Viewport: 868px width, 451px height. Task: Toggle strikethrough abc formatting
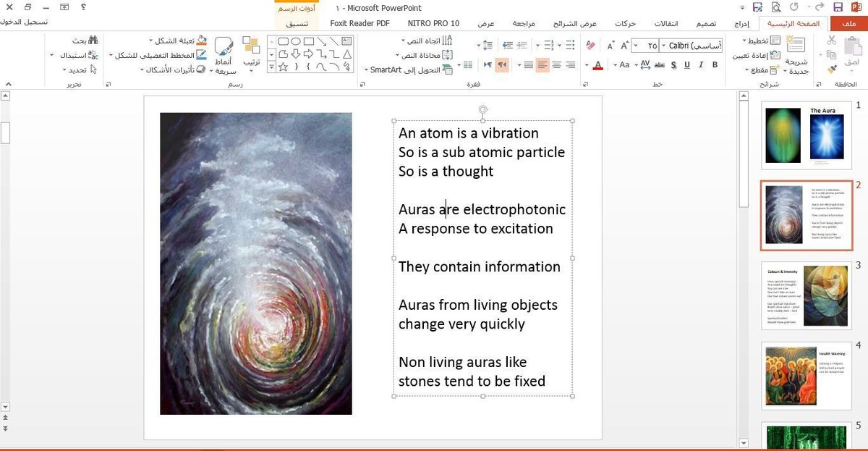tap(659, 65)
